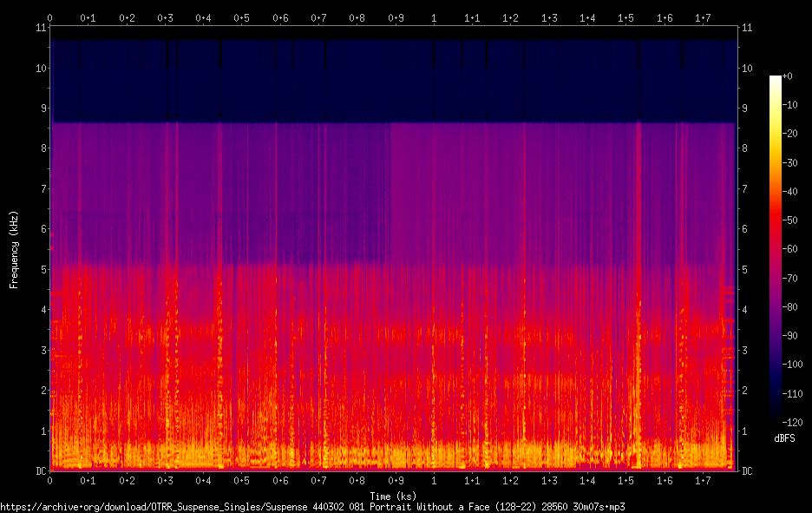The height and width of the screenshot is (513, 812).
Task: Click the -120 label on dBFS scale
Action: [792, 423]
